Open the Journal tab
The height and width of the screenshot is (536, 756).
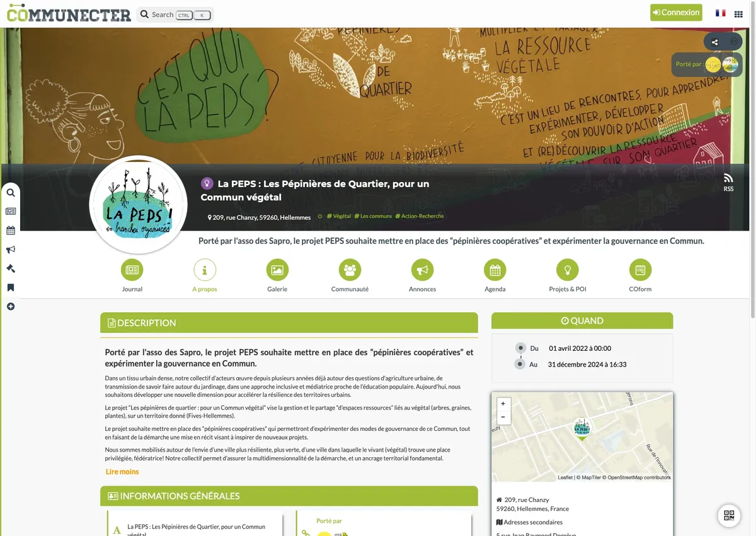point(132,275)
